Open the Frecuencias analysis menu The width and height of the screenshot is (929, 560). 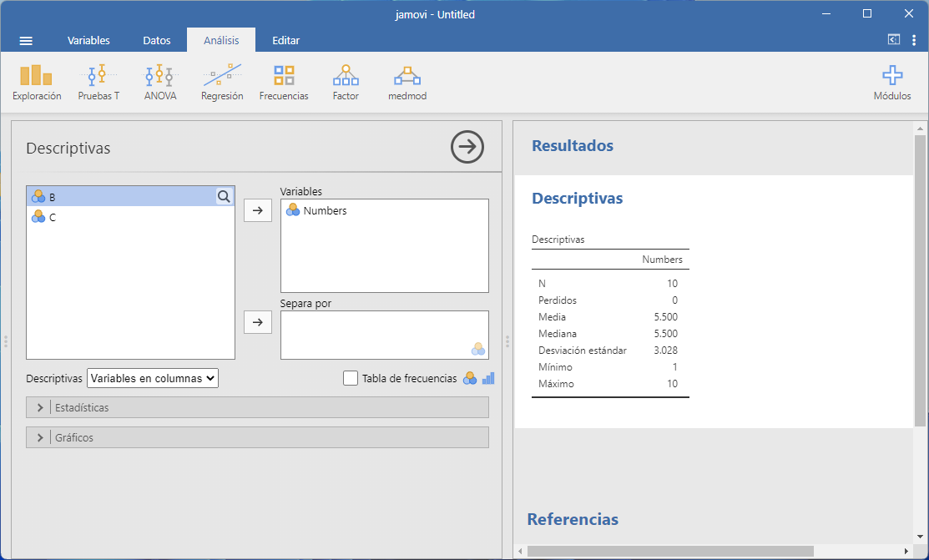tap(284, 83)
